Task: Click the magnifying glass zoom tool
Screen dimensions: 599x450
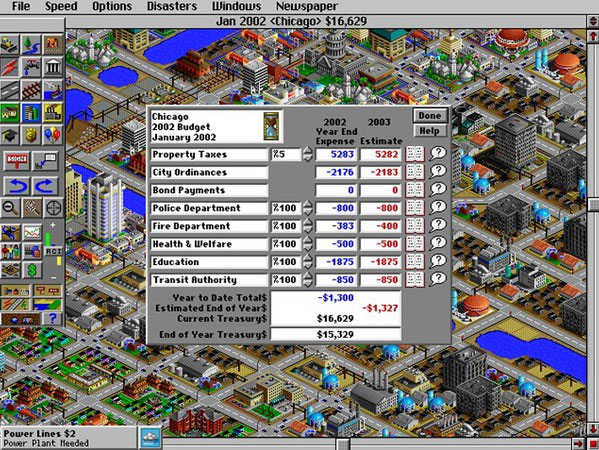Action: pos(10,208)
